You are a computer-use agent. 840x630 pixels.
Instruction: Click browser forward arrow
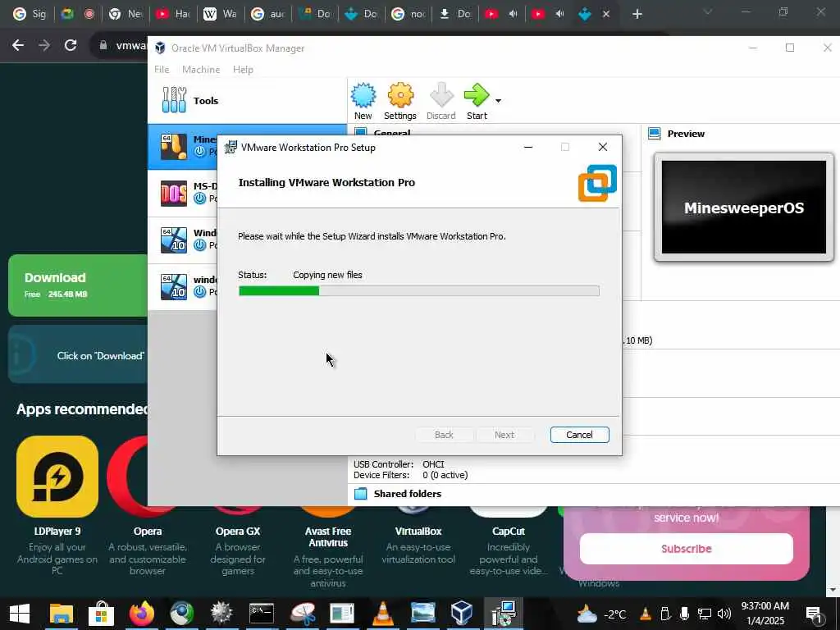(44, 46)
